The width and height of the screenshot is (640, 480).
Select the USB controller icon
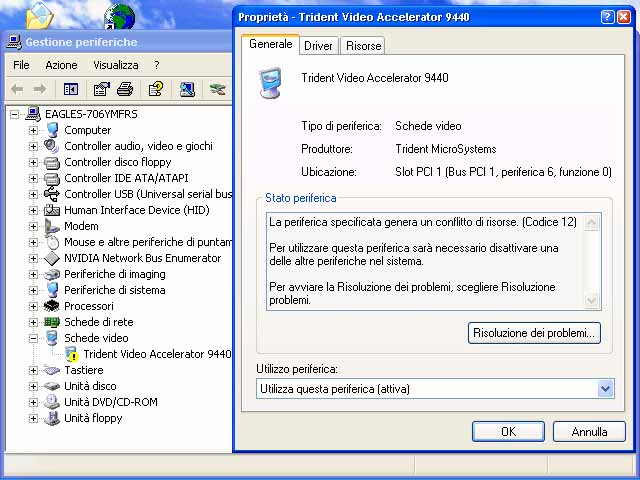[52, 194]
